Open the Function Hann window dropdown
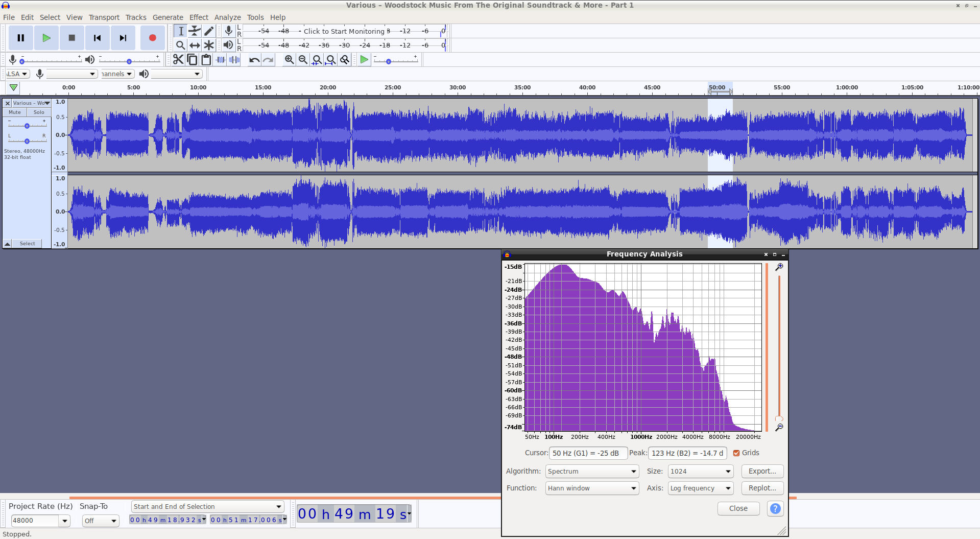 (x=592, y=488)
